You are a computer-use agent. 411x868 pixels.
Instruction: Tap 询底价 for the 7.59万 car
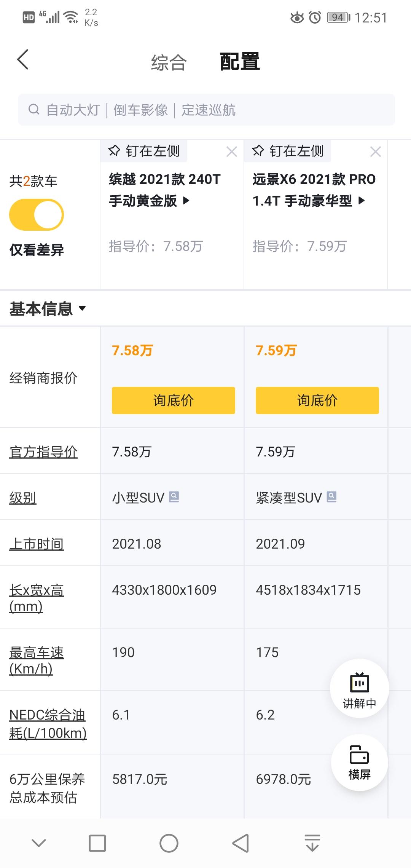pos(317,400)
